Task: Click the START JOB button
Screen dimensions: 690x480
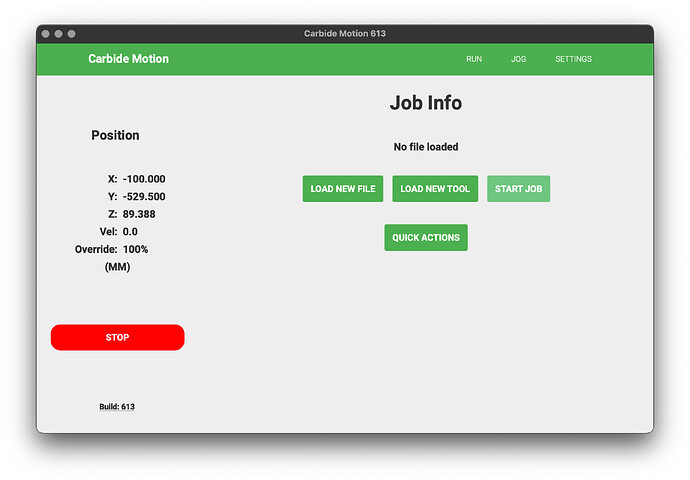Action: [518, 189]
